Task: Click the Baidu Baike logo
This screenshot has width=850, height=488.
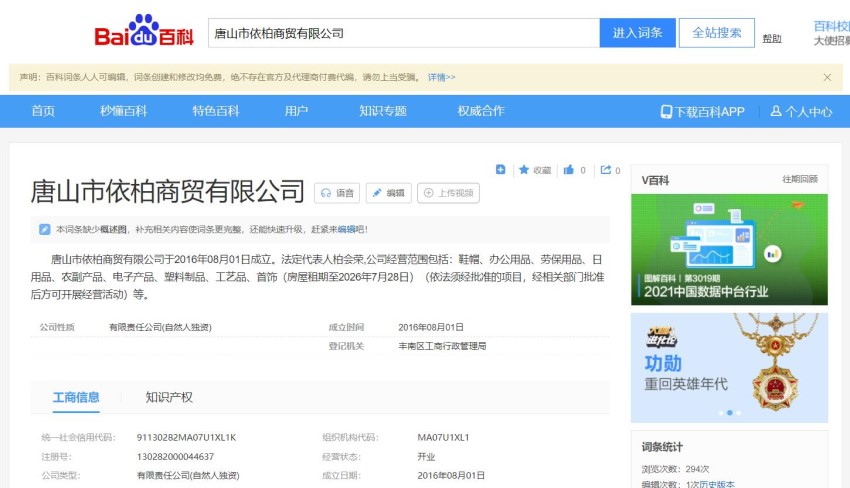Action: pyautogui.click(x=144, y=31)
